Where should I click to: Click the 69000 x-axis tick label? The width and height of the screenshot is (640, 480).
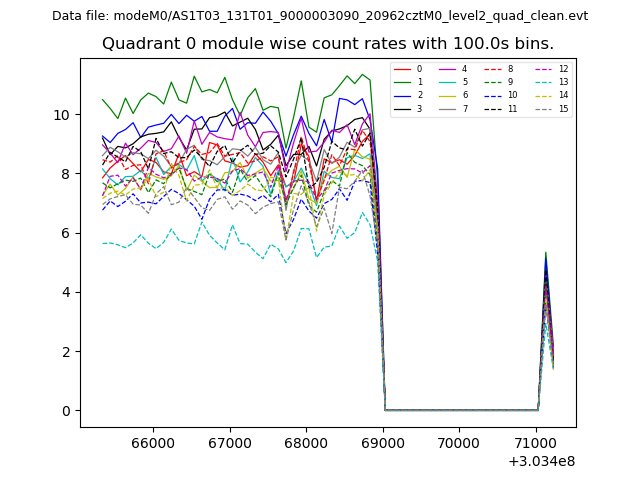(x=383, y=442)
